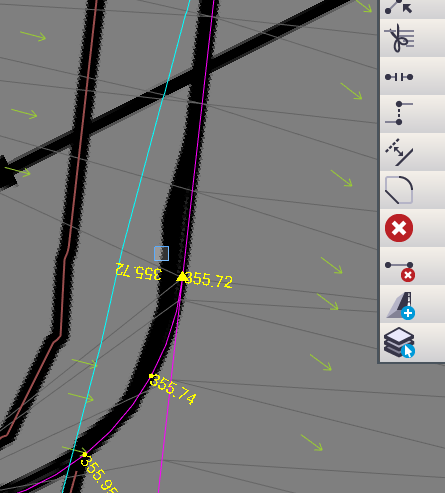
Task: Click the mirrored 355.72 label
Action: point(138,271)
